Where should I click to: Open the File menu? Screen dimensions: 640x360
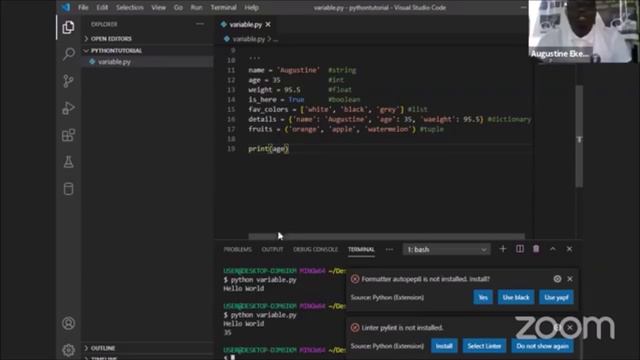83,7
